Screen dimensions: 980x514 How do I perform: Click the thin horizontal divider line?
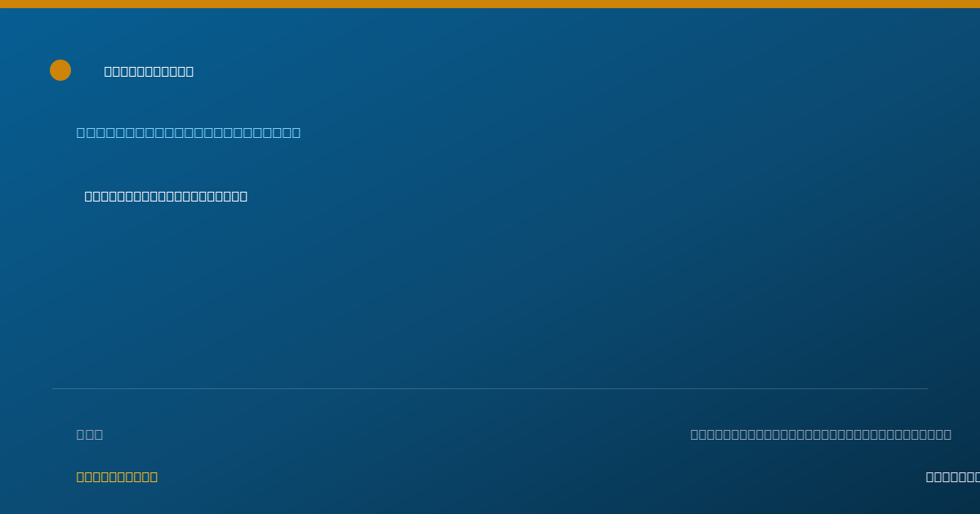click(490, 388)
